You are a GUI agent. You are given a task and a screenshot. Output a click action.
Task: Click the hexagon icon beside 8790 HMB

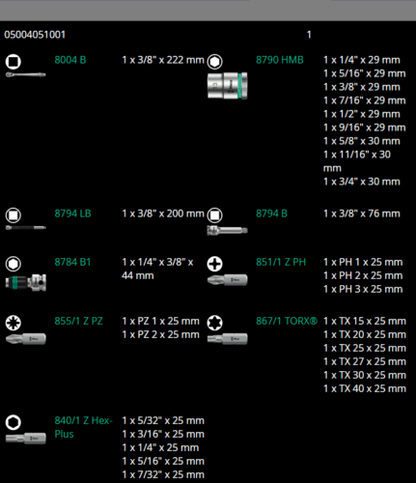coord(215,62)
